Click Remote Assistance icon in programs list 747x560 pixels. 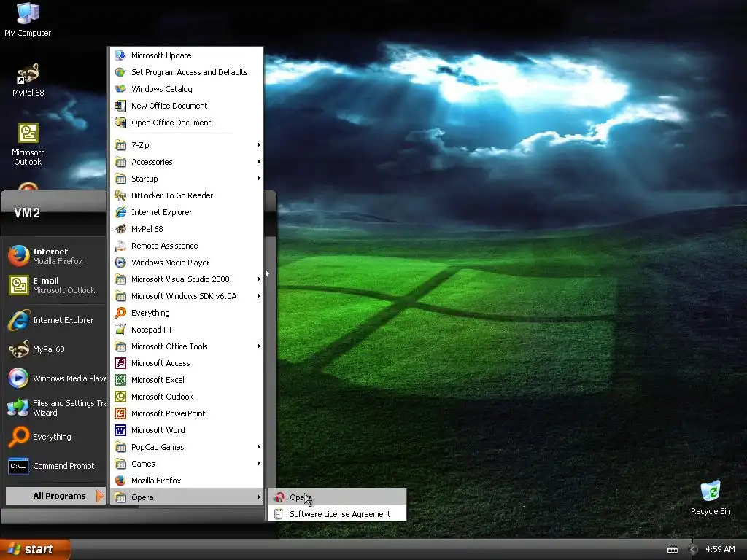point(120,246)
